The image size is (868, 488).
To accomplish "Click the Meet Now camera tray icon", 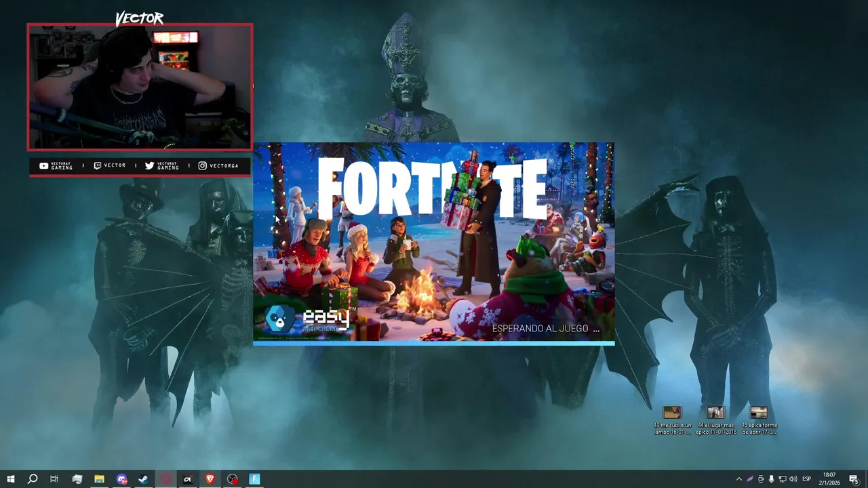I will (x=761, y=479).
